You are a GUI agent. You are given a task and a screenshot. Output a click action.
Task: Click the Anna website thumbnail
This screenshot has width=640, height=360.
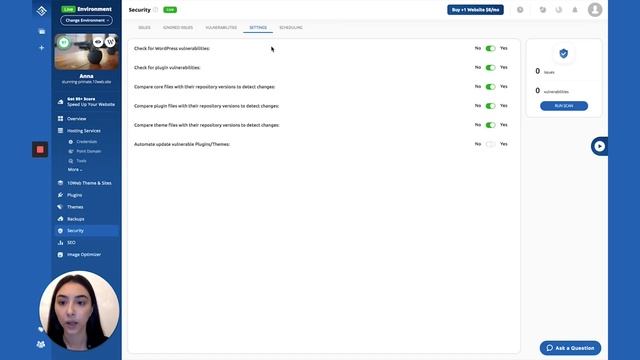pyautogui.click(x=87, y=52)
